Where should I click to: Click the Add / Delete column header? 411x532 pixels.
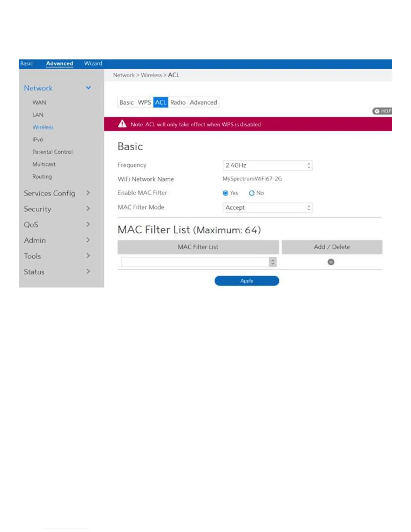point(332,247)
